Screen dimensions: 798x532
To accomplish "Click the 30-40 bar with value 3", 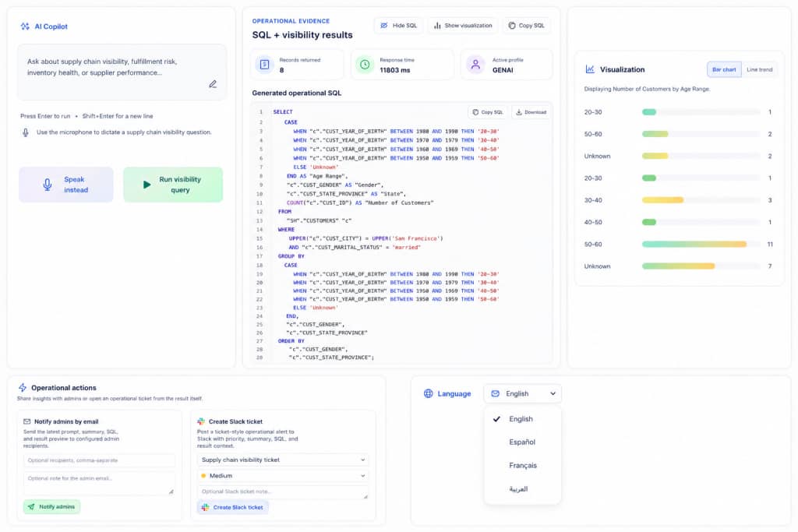I will pyautogui.click(x=662, y=200).
